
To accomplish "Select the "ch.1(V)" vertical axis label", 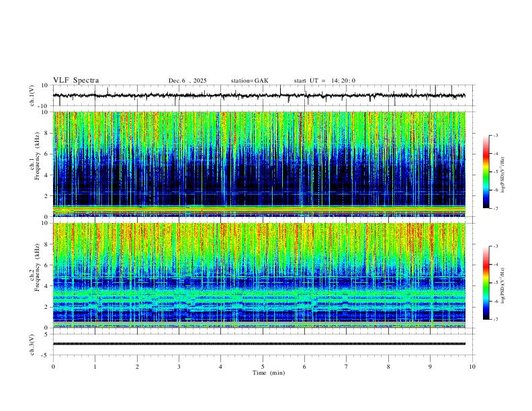I will tap(32, 95).
